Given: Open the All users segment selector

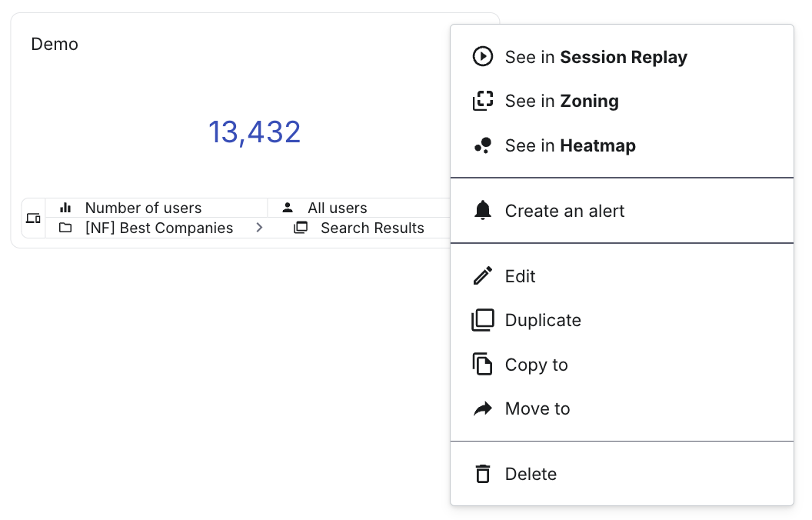Looking at the screenshot, I should pyautogui.click(x=337, y=207).
